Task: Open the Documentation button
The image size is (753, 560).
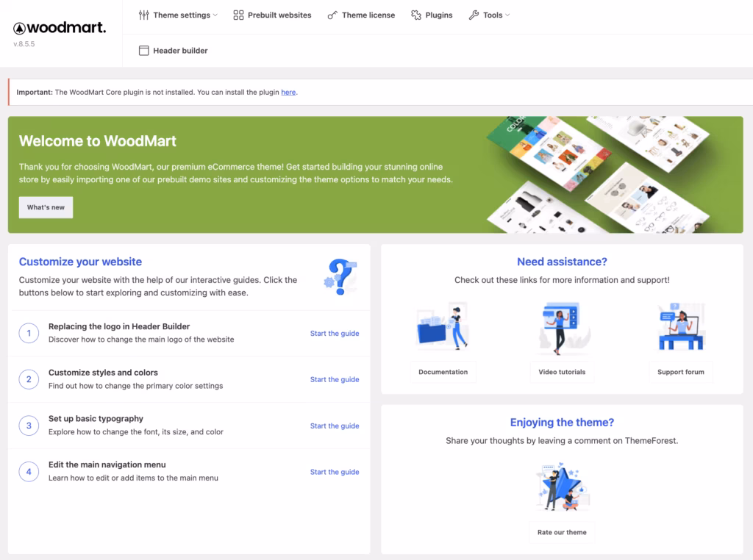Action: click(x=443, y=372)
